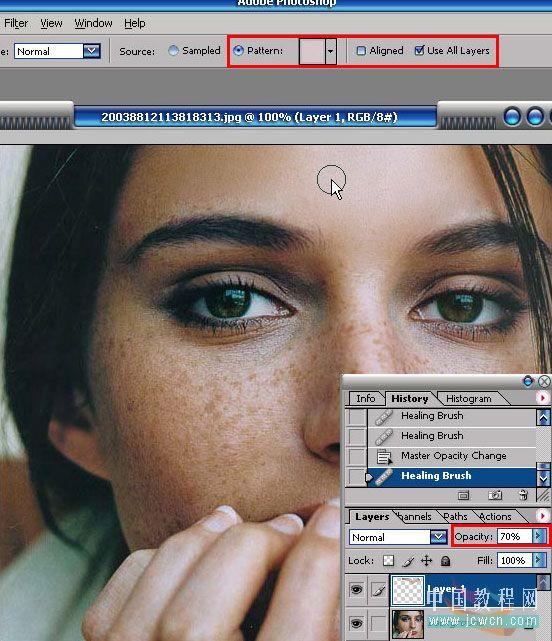Set history brush source beside first Healing Brush
The width and height of the screenshot is (552, 641).
click(357, 417)
